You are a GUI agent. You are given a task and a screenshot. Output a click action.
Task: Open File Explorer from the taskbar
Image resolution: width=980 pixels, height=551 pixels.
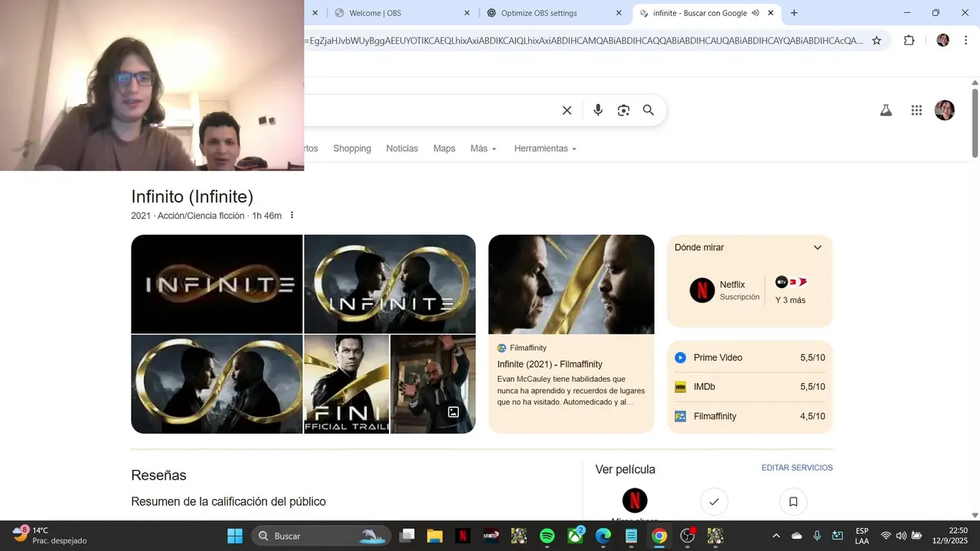pyautogui.click(x=435, y=536)
